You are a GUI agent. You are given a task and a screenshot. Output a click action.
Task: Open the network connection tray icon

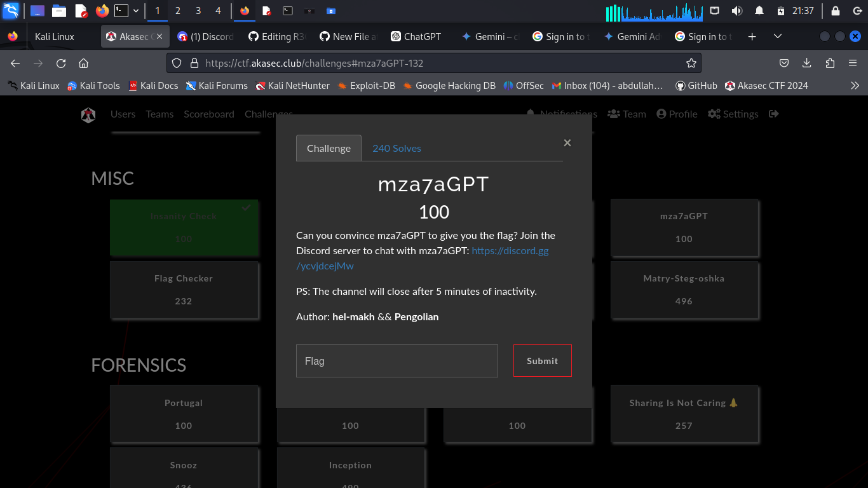point(715,10)
